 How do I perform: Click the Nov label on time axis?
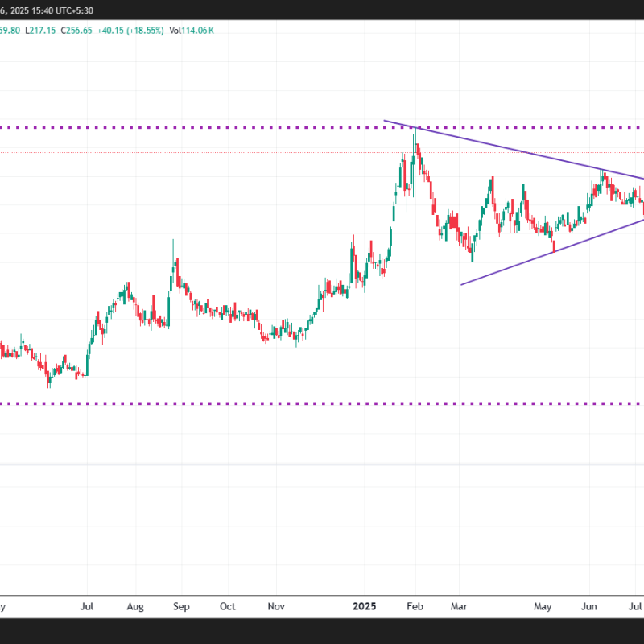tap(276, 605)
